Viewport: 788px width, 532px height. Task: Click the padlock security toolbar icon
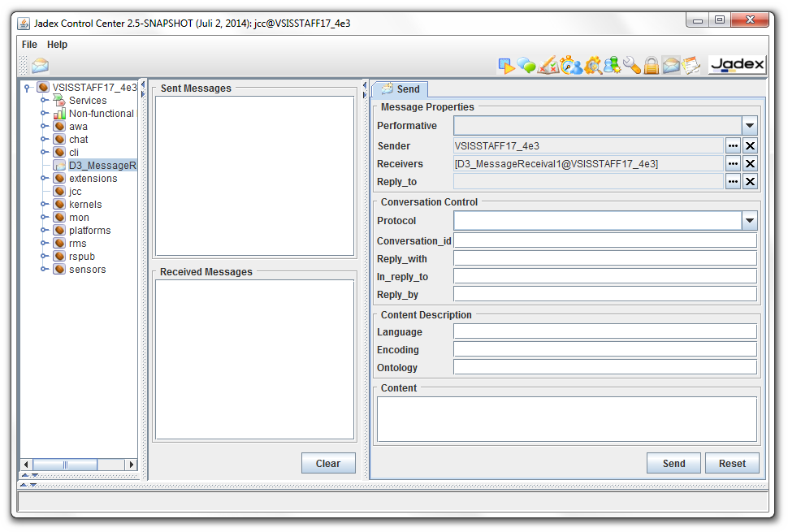(x=652, y=66)
